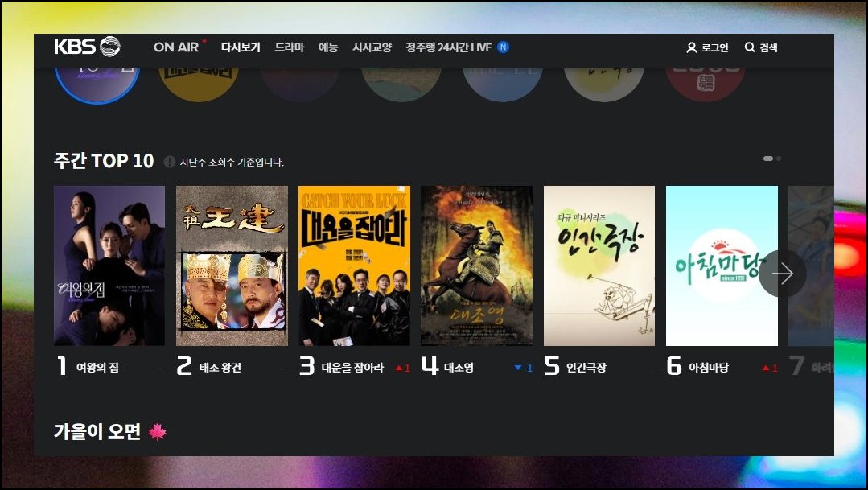
Task: Click the red up arrow beside 아침마당
Action: point(766,369)
